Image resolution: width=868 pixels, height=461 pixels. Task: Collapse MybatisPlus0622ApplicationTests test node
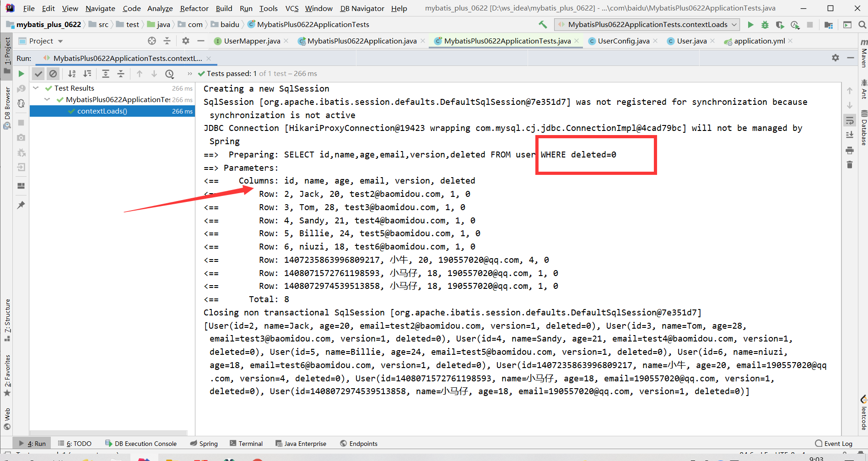pos(47,99)
